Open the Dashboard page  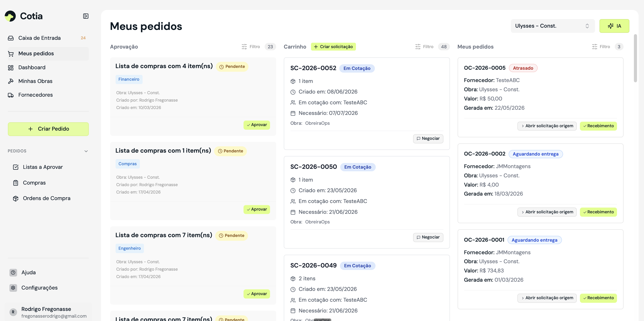pyautogui.click(x=48, y=67)
